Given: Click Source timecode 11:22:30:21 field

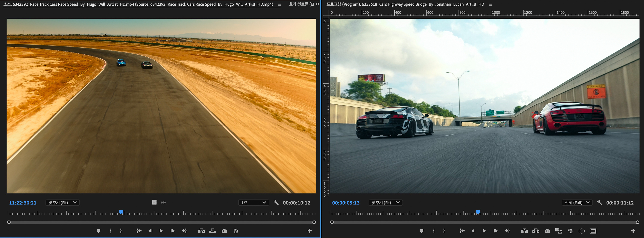Looking at the screenshot, I should [23, 203].
